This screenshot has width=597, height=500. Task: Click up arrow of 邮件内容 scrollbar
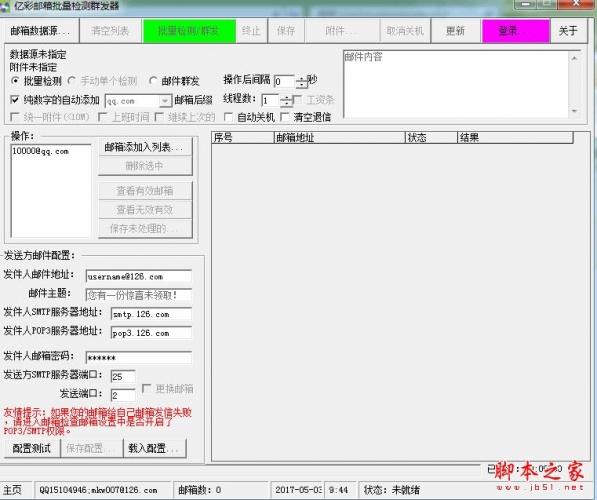pos(574,58)
